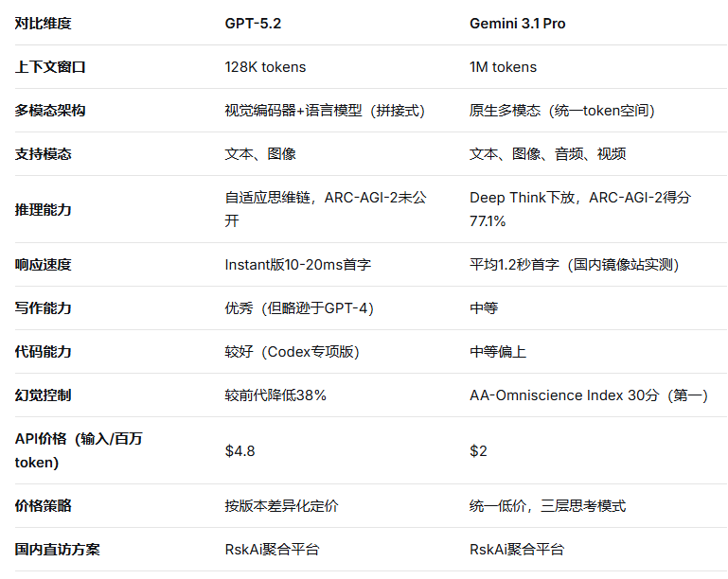This screenshot has height=579, width=728.
Task: Click the '文本、图像、音频、视频' cell
Action: pos(548,154)
